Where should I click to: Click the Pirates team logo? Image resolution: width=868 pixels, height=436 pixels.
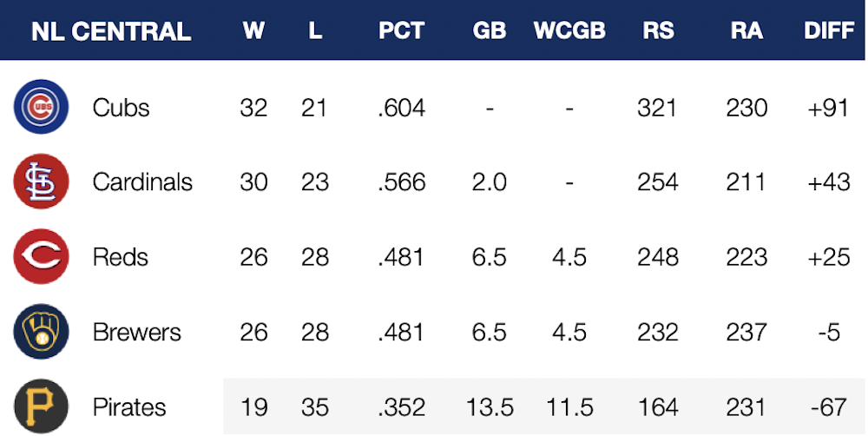click(x=41, y=406)
